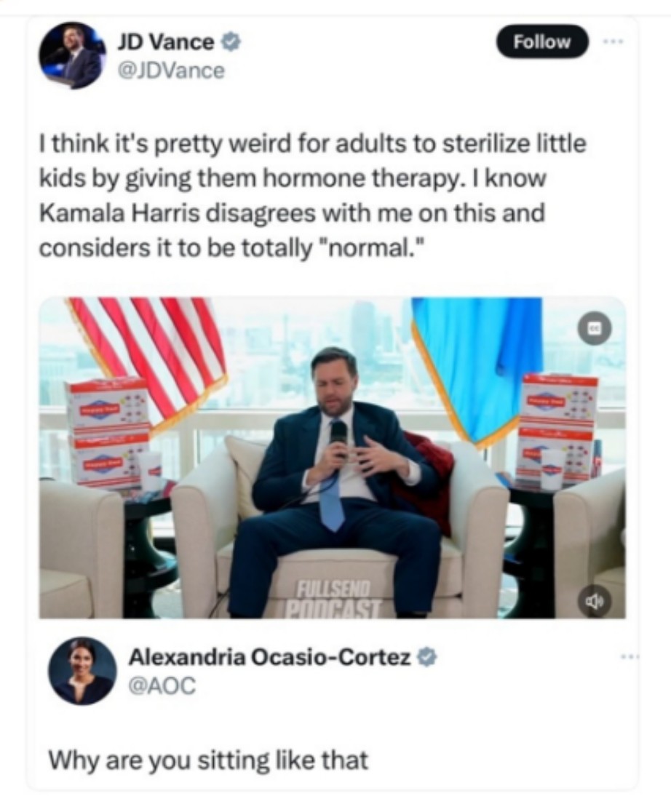Play the embedded podcast video

pos(332,457)
